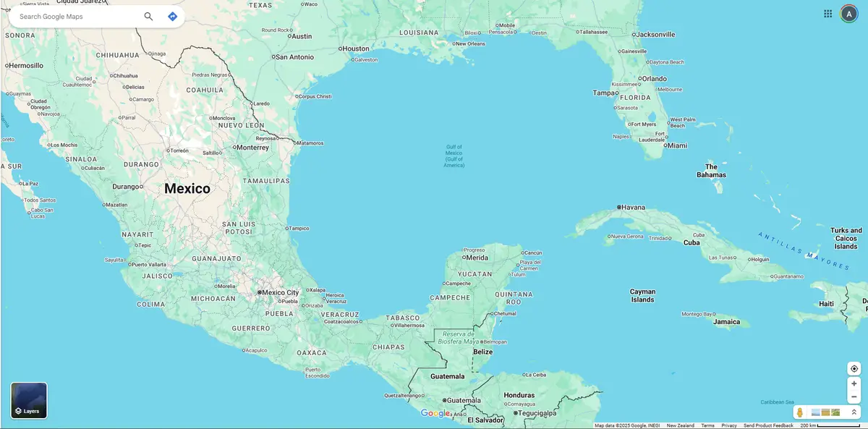Image resolution: width=868 pixels, height=429 pixels.
Task: Select the Cayman Islands label
Action: tap(642, 296)
